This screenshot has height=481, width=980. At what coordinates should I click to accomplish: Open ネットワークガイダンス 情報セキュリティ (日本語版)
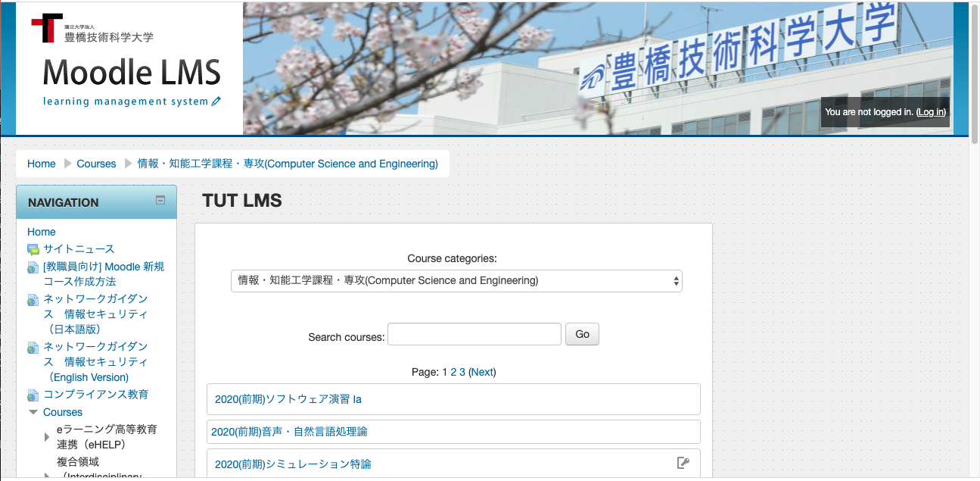[x=96, y=314]
